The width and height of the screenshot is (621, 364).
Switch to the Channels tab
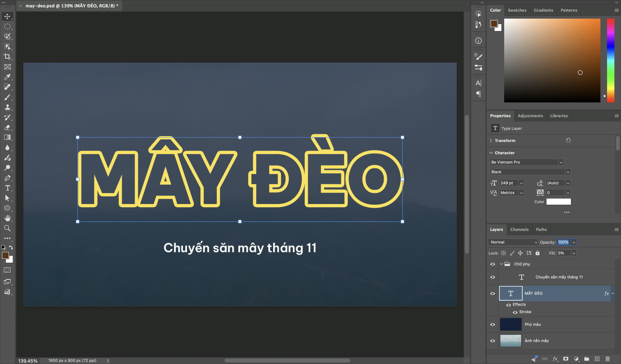coord(519,230)
